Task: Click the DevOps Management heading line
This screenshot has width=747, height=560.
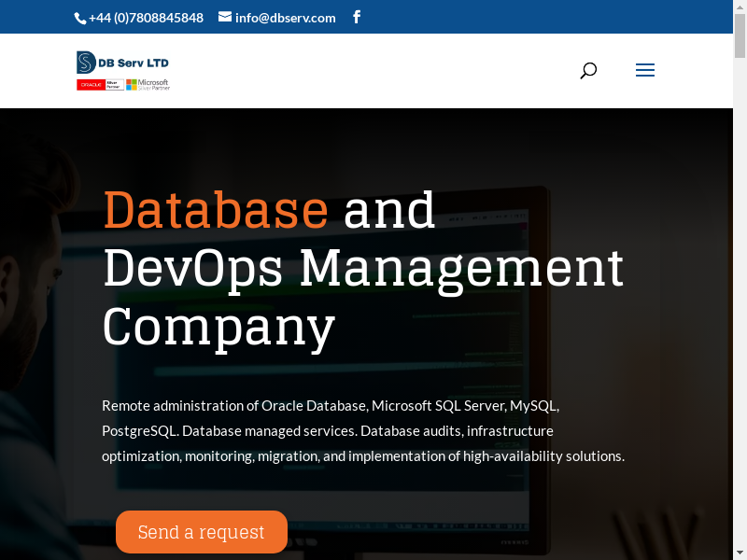Action: [362, 268]
